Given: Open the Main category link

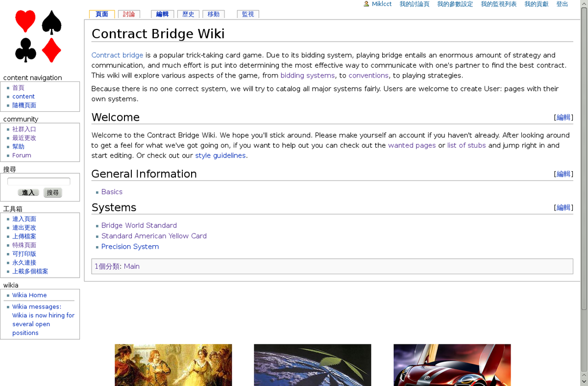Looking at the screenshot, I should [131, 266].
